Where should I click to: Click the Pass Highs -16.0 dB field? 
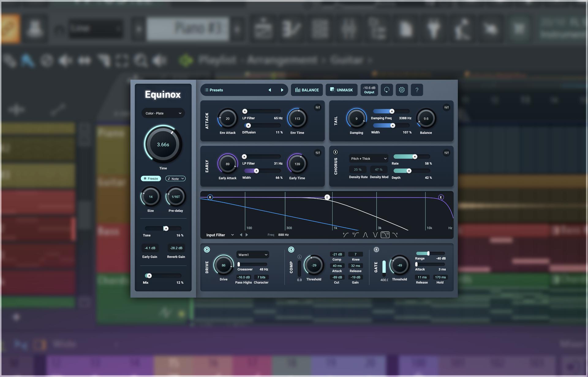coord(243,277)
